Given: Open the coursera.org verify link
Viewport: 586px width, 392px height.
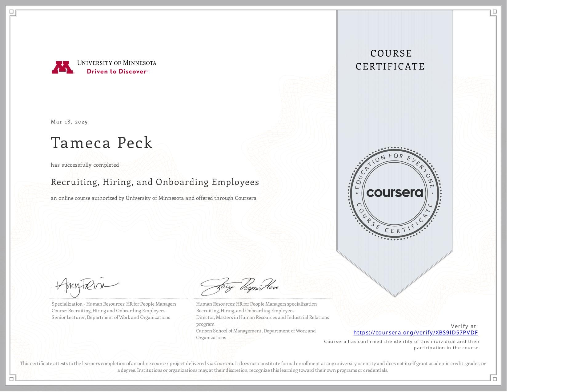Looking at the screenshot, I should point(415,332).
